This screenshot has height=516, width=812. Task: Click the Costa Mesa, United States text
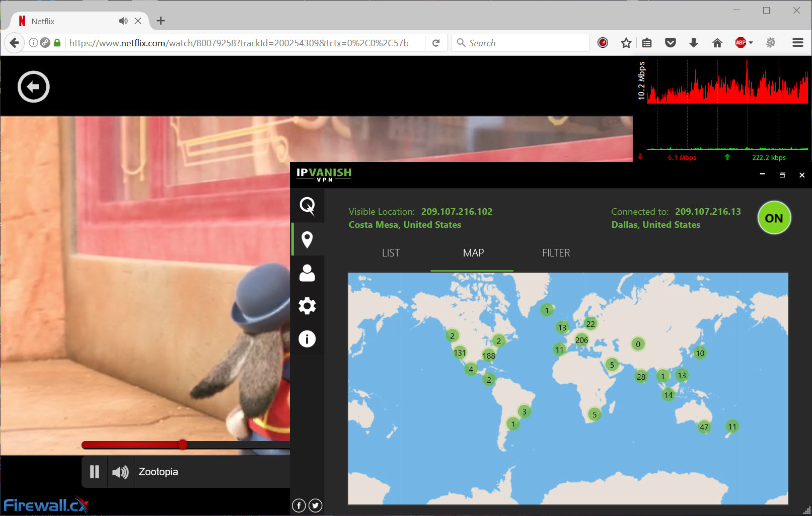tap(405, 225)
